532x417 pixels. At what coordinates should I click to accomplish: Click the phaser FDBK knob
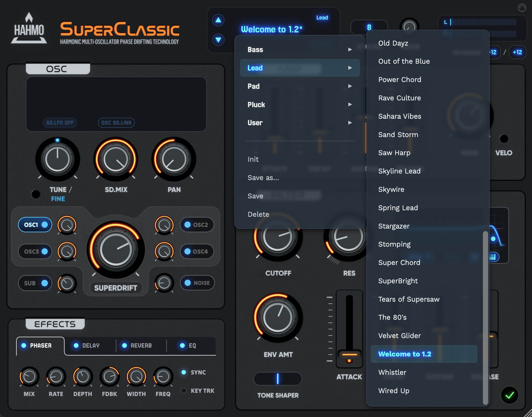pos(110,377)
